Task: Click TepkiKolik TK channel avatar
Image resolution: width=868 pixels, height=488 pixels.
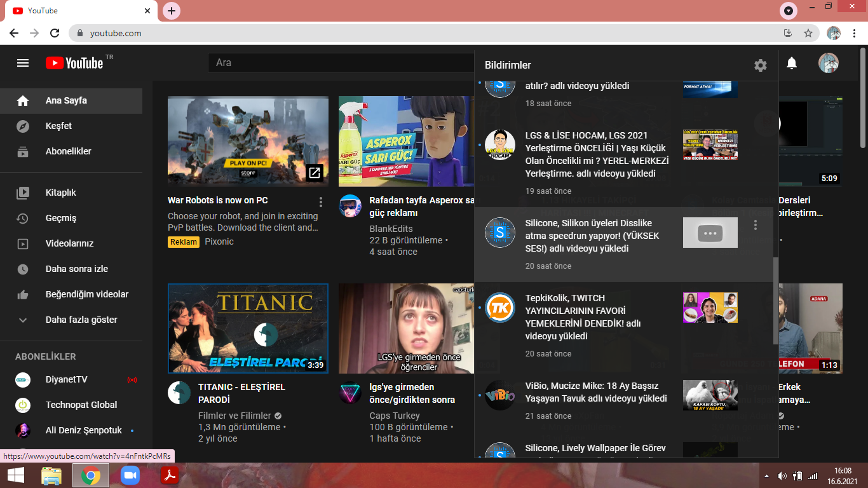Action: pos(500,308)
